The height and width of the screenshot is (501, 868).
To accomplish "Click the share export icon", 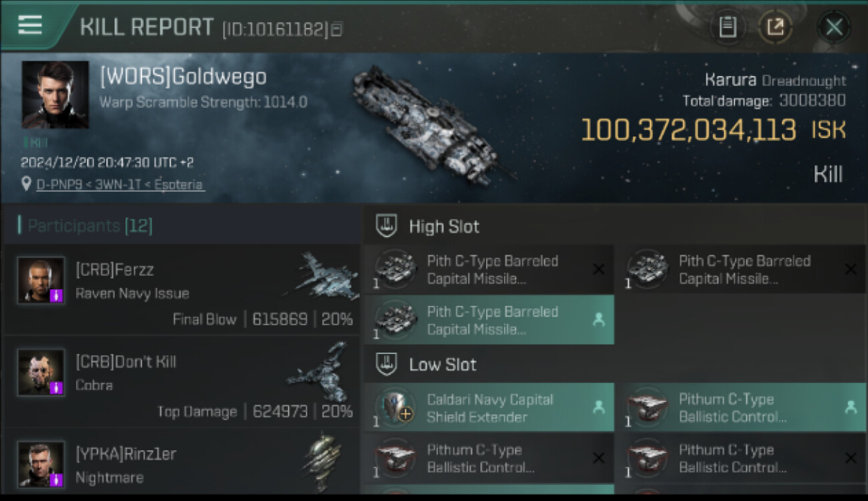I will [775, 27].
